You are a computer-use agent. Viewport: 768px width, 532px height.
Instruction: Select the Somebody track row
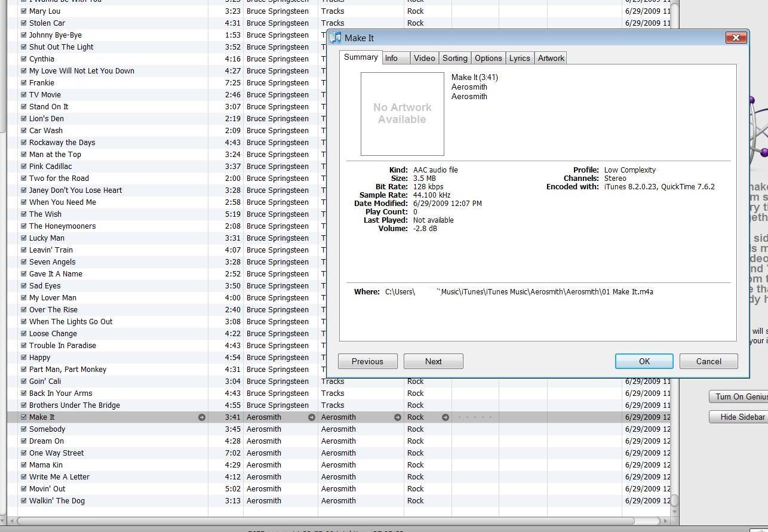339,429
